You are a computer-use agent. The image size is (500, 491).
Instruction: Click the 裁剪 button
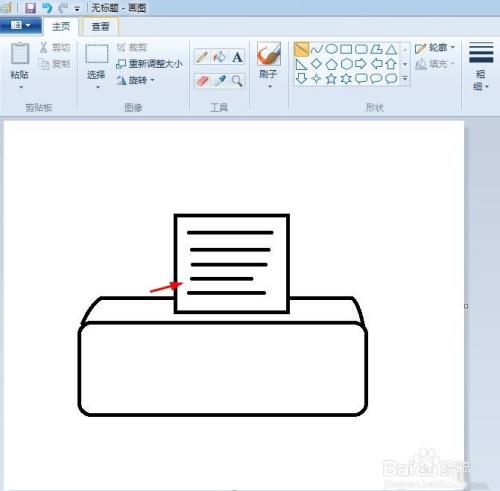pos(132,48)
